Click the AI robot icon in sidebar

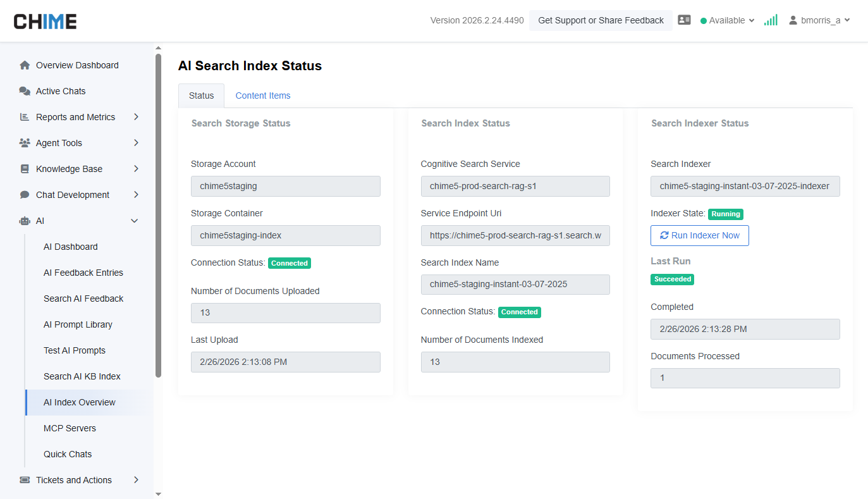coord(25,221)
